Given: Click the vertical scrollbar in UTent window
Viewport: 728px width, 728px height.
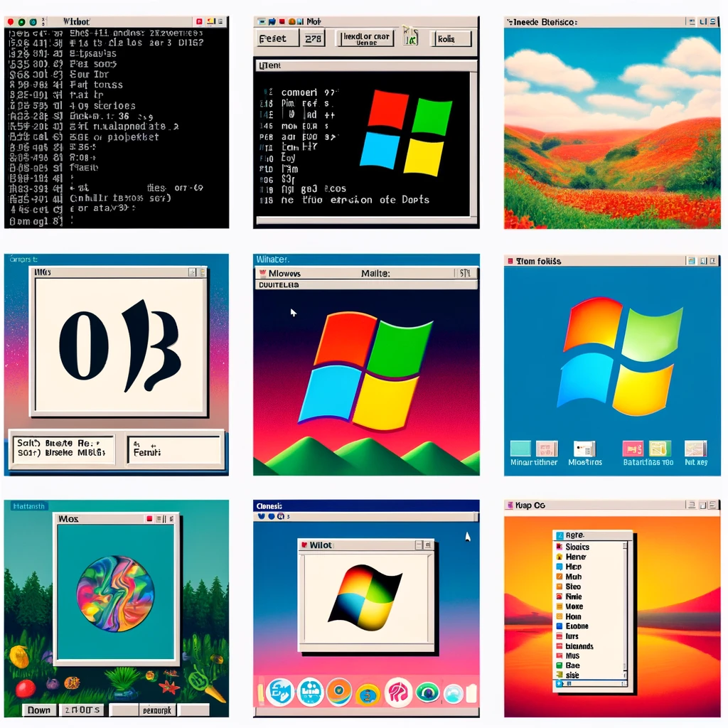Looking at the screenshot, I should point(473,144).
